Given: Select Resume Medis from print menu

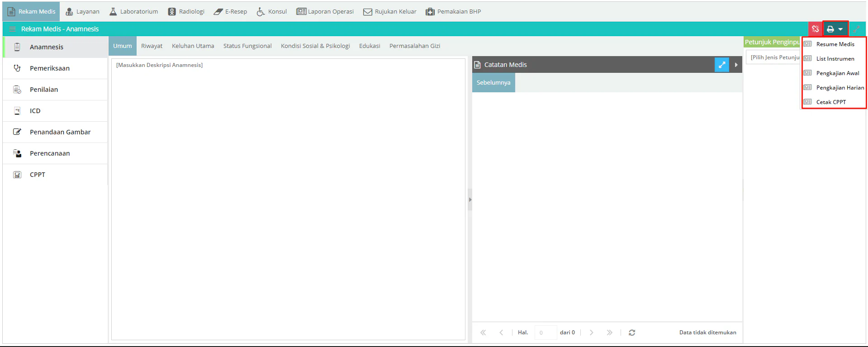Looking at the screenshot, I should 834,44.
